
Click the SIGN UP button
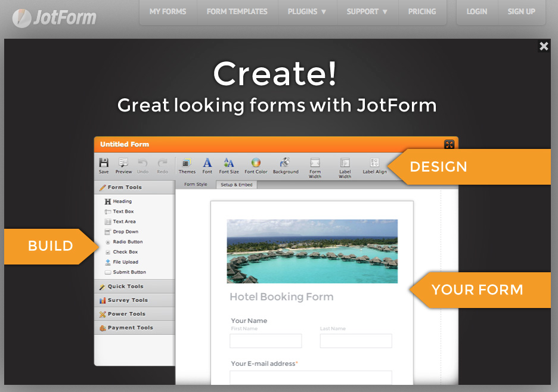coord(522,12)
